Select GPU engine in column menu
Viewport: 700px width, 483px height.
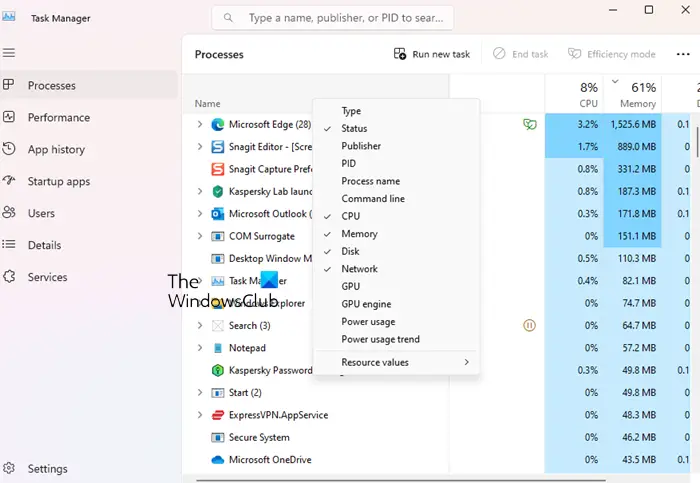point(397,304)
